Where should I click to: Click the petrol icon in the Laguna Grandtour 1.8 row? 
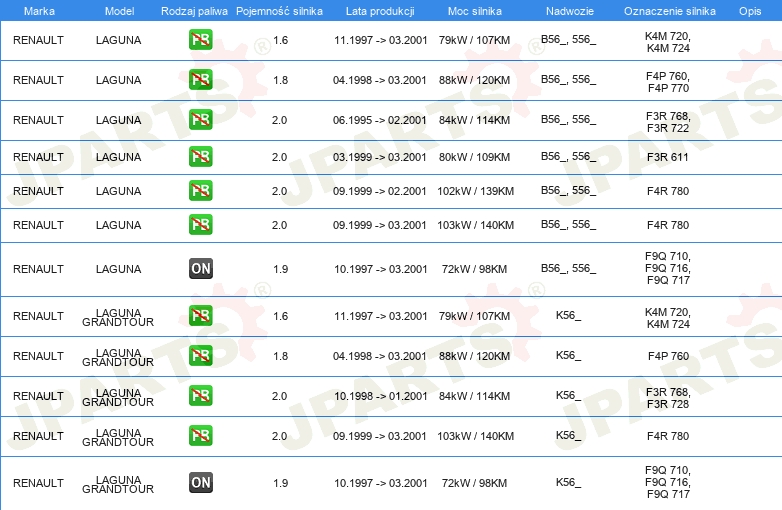(x=200, y=355)
